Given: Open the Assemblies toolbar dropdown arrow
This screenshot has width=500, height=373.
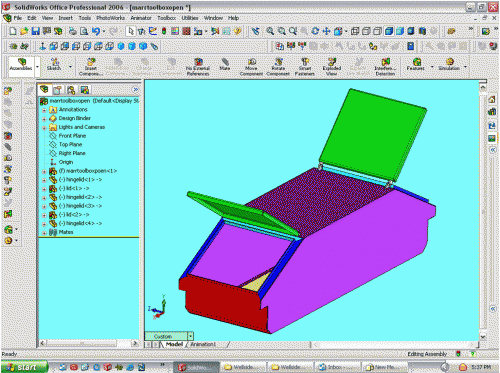Looking at the screenshot, I should [x=37, y=67].
